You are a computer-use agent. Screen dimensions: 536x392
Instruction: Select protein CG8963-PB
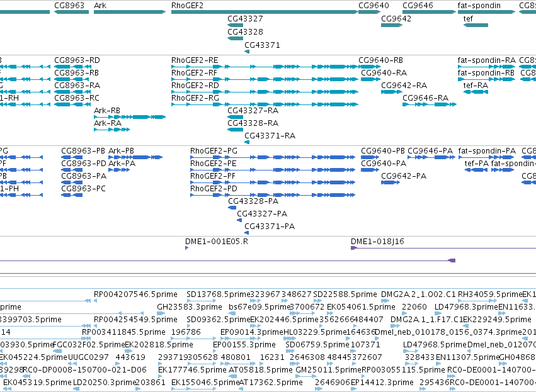[83, 151]
